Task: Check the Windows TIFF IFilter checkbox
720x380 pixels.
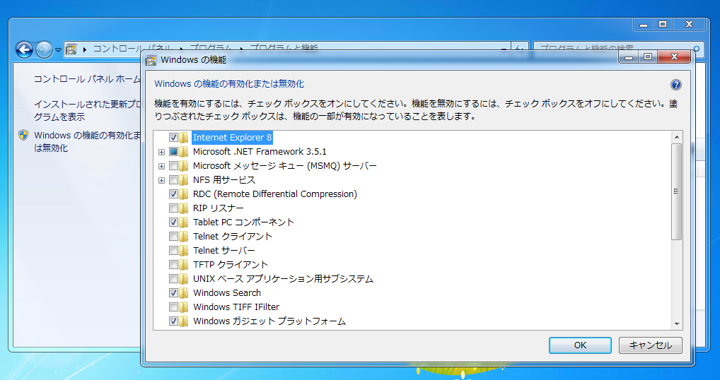Action: [173, 307]
